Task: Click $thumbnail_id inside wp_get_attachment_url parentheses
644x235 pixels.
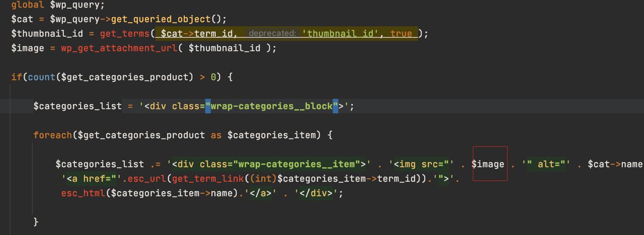Action: 224,48
